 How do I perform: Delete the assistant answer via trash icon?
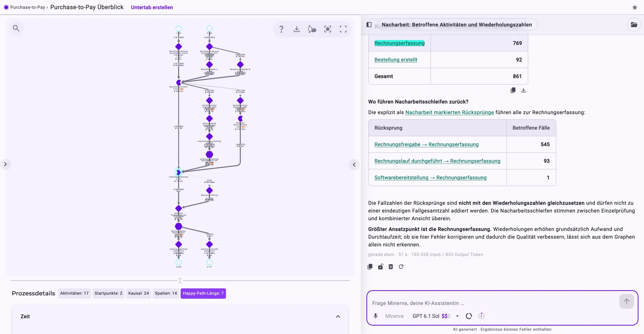coord(391,267)
